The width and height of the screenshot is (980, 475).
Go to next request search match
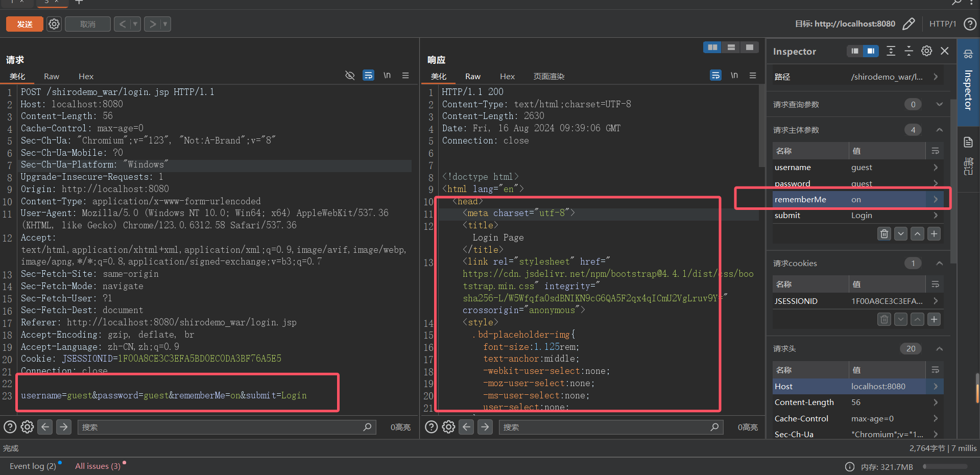click(x=64, y=427)
